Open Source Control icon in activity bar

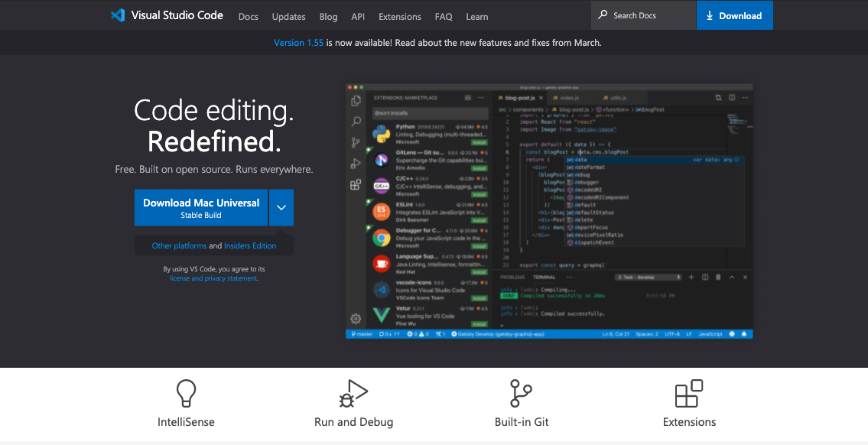coord(356,143)
